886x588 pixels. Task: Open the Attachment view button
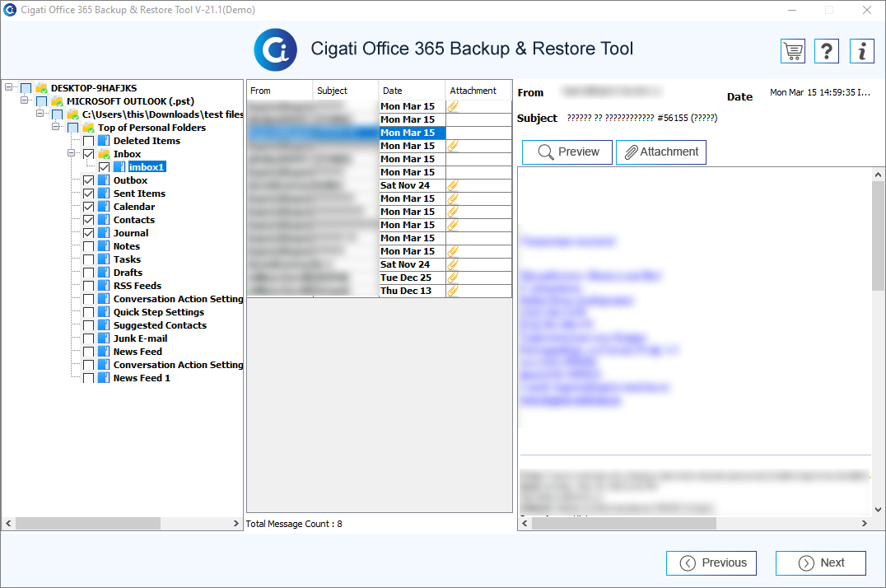(661, 152)
